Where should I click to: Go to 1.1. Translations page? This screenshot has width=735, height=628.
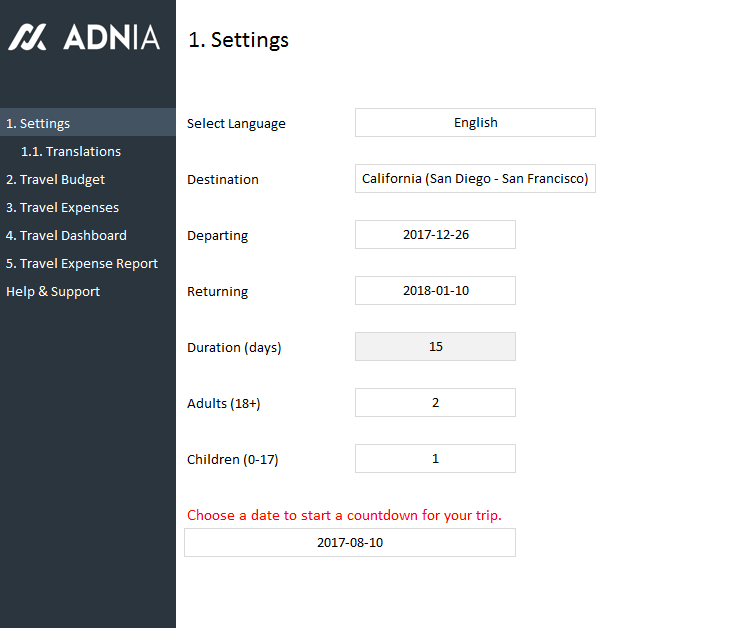71,152
